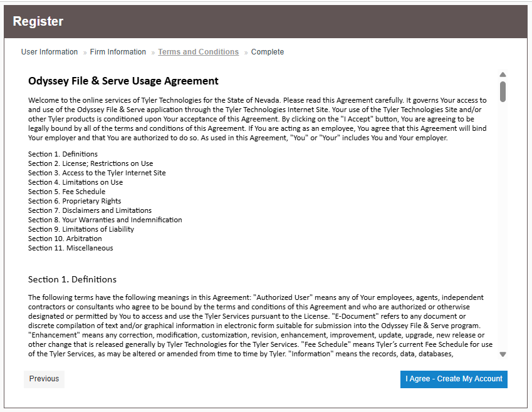Screen dimensions: 532x412
Task: Click Section 6. Proprietary Rights
Action: (75, 201)
